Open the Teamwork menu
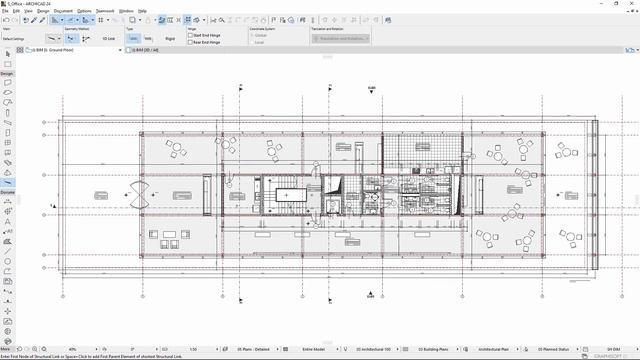Image resolution: width=640 pixels, height=360 pixels. [x=105, y=11]
